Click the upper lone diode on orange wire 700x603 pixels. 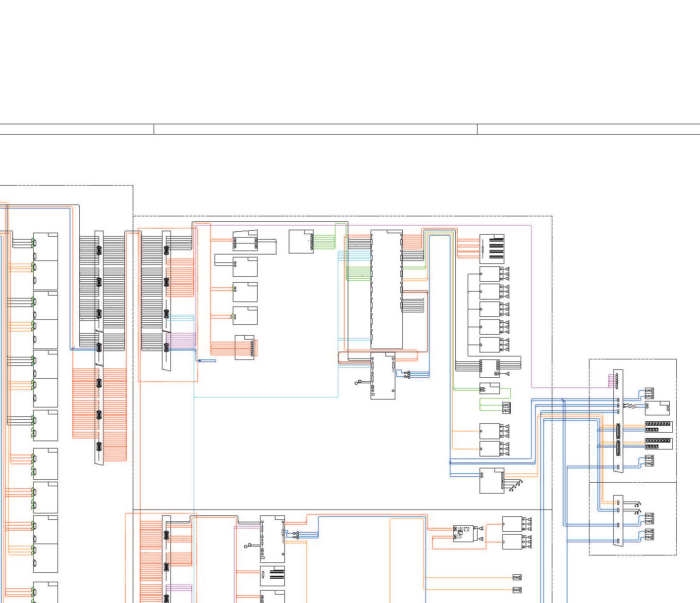point(517,577)
